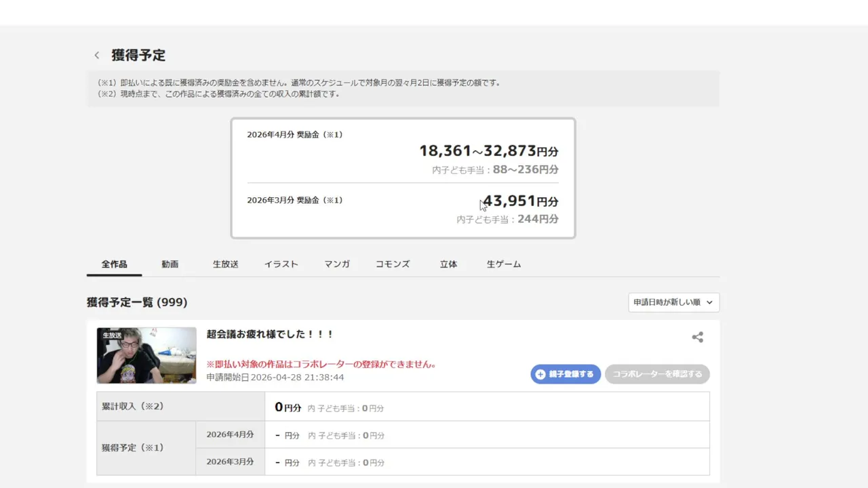This screenshot has height=488, width=868.
Task: Click the share icon for the broadcast
Action: pos(697,337)
